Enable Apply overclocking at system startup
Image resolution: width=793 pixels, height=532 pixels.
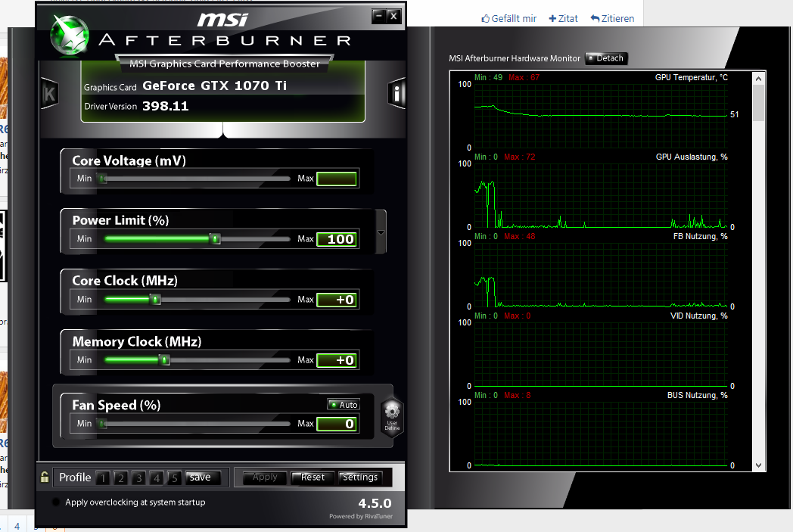56,502
